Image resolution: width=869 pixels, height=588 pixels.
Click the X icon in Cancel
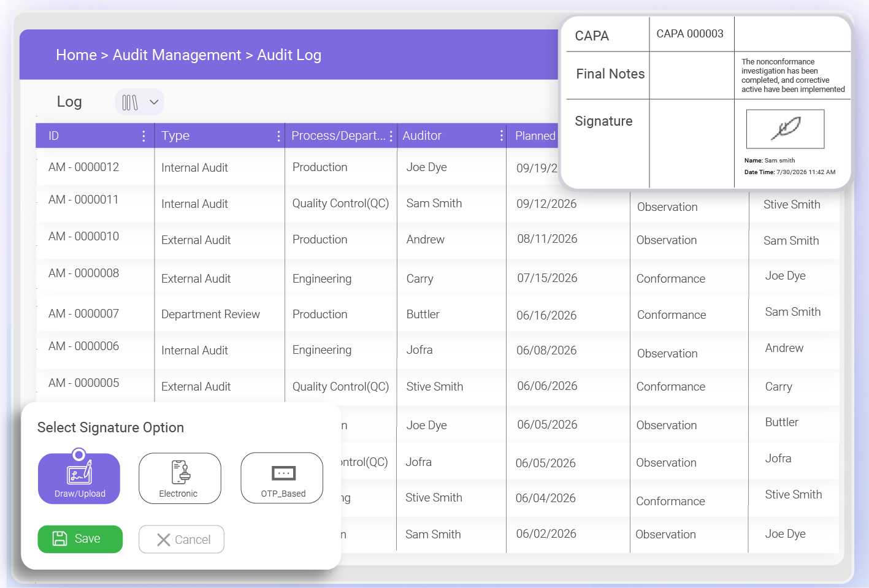click(x=163, y=540)
